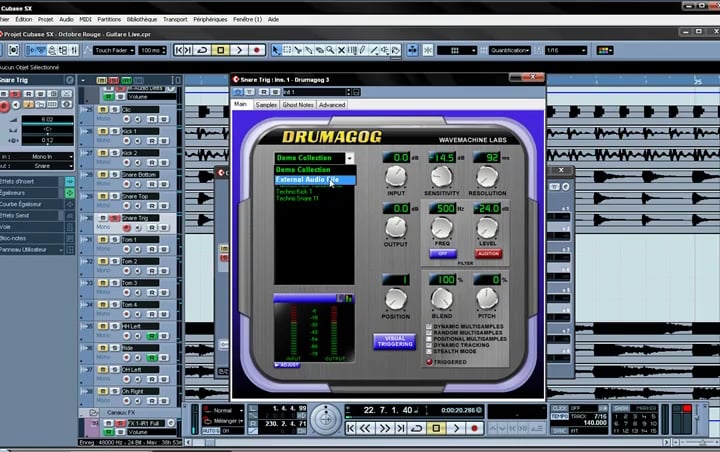Click the red Audition button
Viewport: 720px width, 452px height.
tap(488, 254)
